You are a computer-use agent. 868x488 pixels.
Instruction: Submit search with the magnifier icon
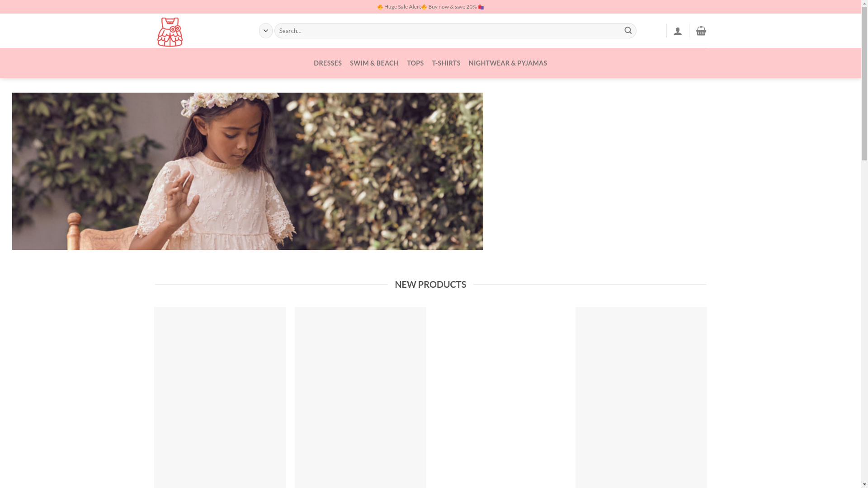628,31
